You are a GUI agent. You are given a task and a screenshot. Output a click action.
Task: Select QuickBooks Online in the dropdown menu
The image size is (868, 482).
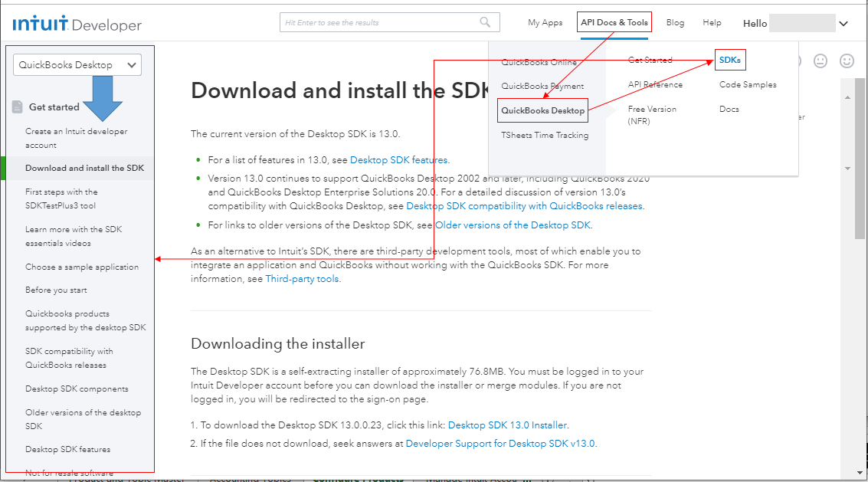(x=539, y=62)
